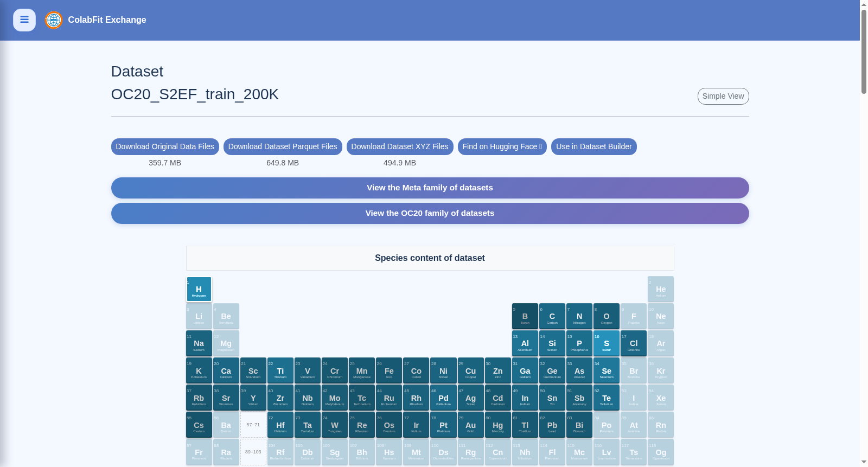
Task: Click the 649.8 MB file size text
Action: click(283, 163)
